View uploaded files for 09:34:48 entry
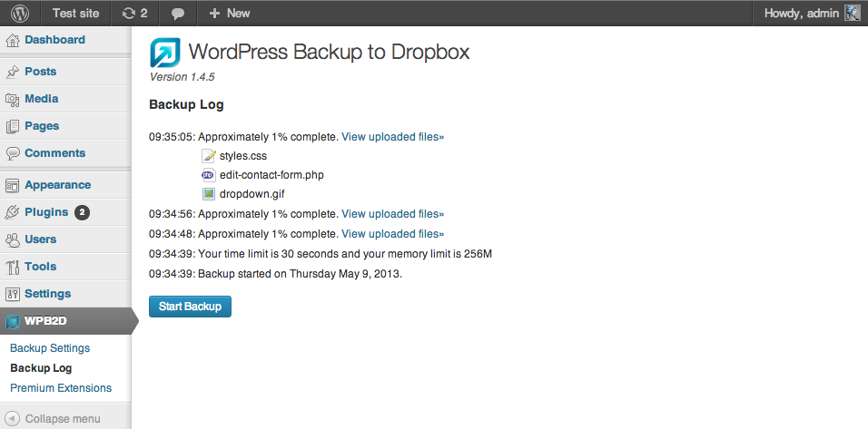 [392, 234]
